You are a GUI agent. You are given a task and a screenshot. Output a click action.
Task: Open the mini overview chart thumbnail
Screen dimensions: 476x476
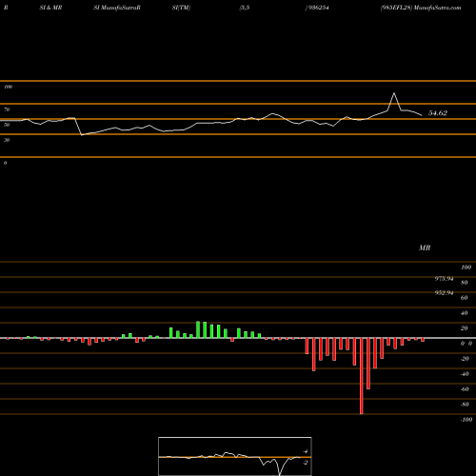tap(235, 456)
